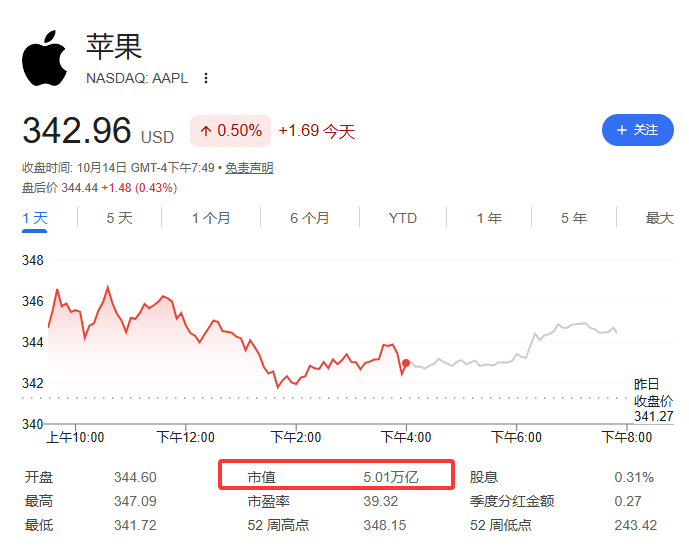
Task: Click the 季度分红金额 label
Action: [x=512, y=501]
